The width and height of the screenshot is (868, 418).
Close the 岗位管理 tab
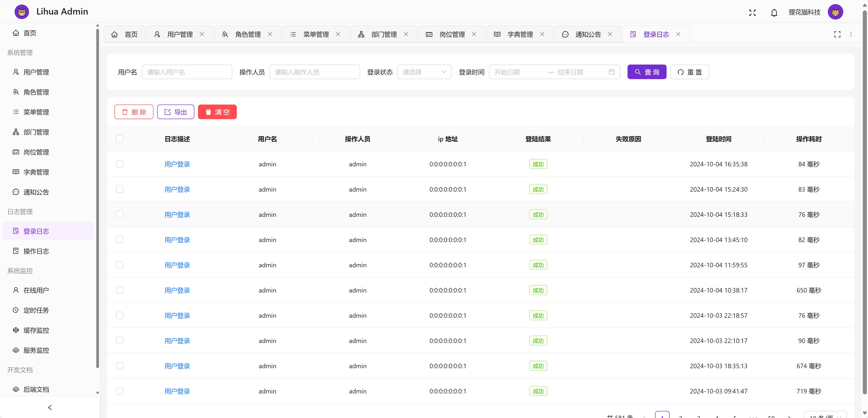474,34
